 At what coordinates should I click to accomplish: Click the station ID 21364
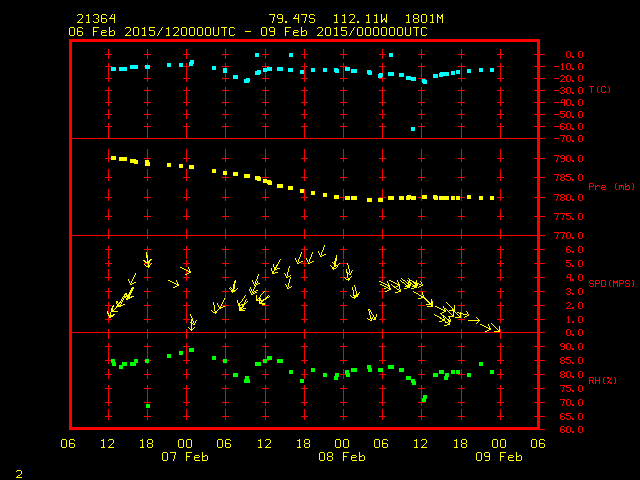coord(96,19)
